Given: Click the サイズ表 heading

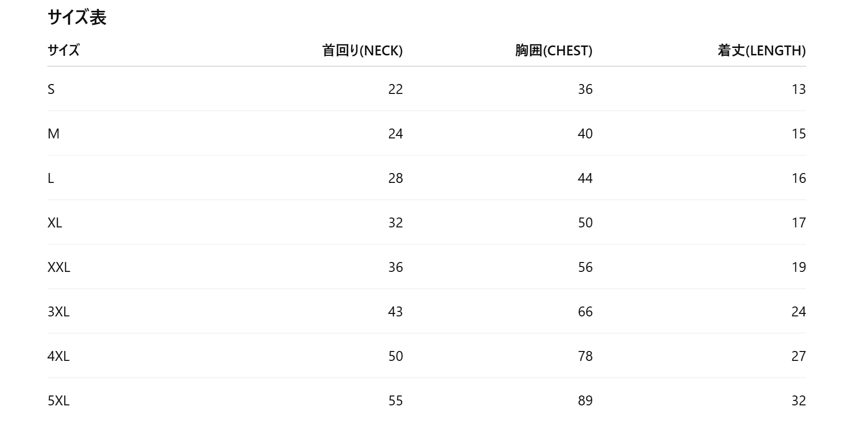Looking at the screenshot, I should coord(77,18).
